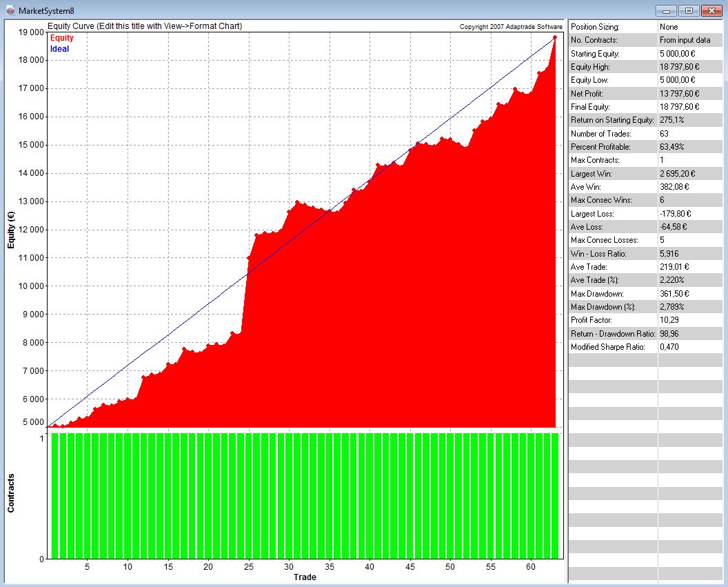The height and width of the screenshot is (587, 728).
Task: Select the Starting Equity row label
Action: coord(595,54)
